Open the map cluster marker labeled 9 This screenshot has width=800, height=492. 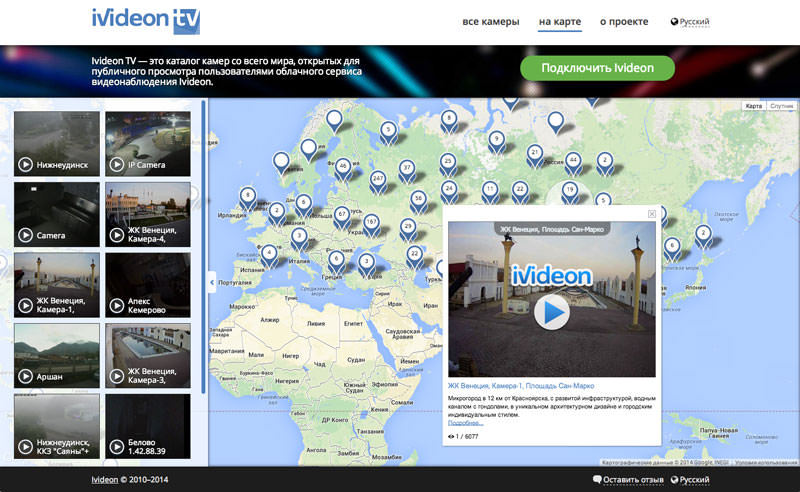click(496, 141)
